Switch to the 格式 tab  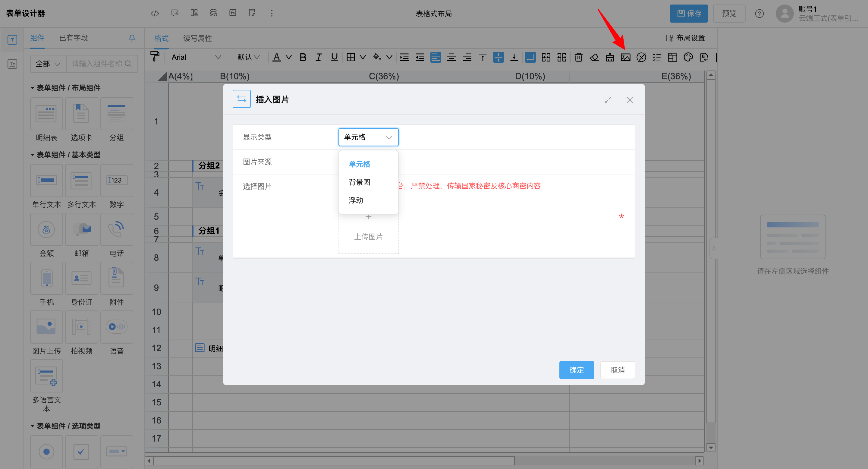pyautogui.click(x=162, y=38)
